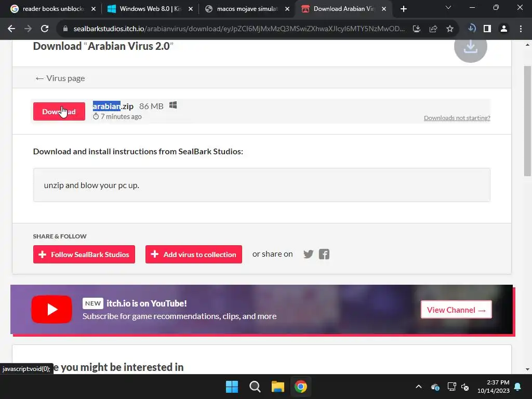Screen dimensions: 532x399
Task: Click the Chrome icon in the taskbar
Action: (301, 387)
